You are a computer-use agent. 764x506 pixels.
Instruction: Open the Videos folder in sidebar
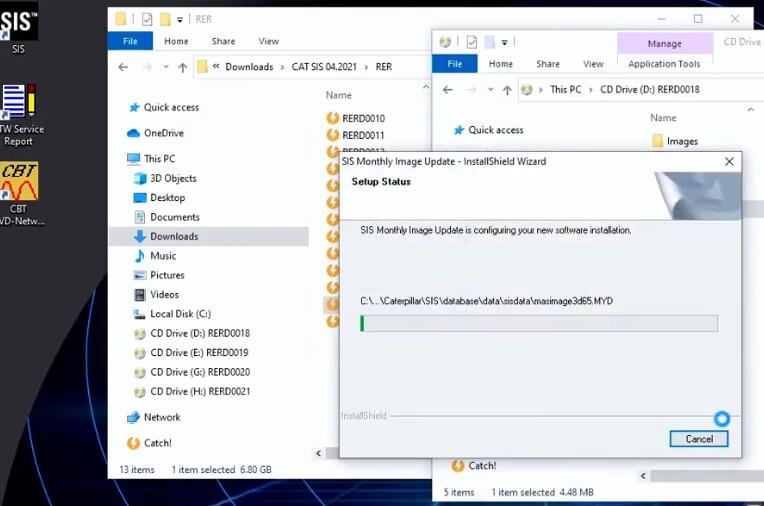pyautogui.click(x=164, y=294)
